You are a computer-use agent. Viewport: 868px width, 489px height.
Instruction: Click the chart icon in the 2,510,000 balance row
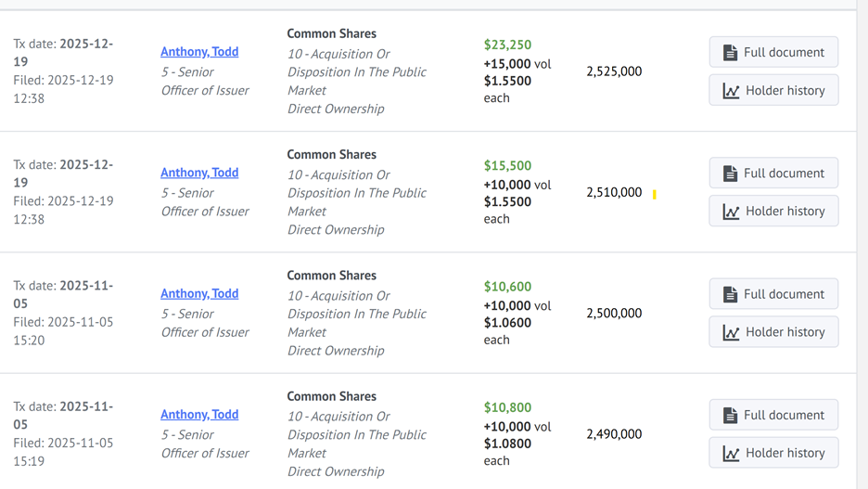pyautogui.click(x=731, y=212)
